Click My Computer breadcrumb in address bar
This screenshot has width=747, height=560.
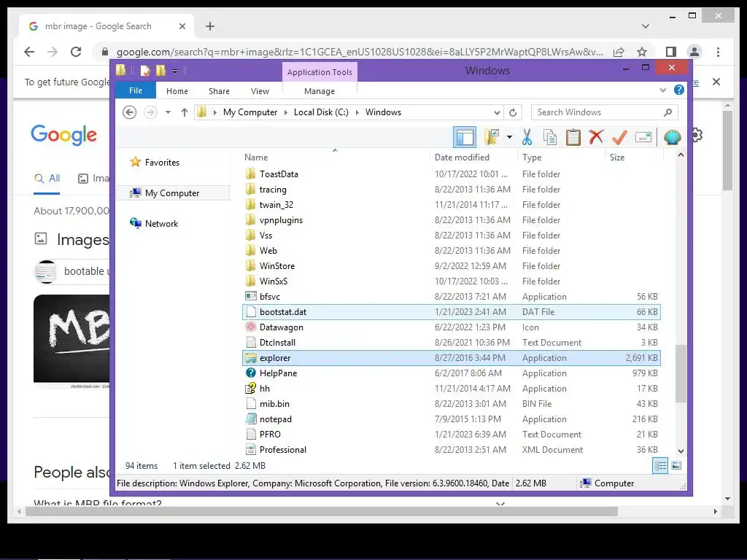[x=250, y=112]
